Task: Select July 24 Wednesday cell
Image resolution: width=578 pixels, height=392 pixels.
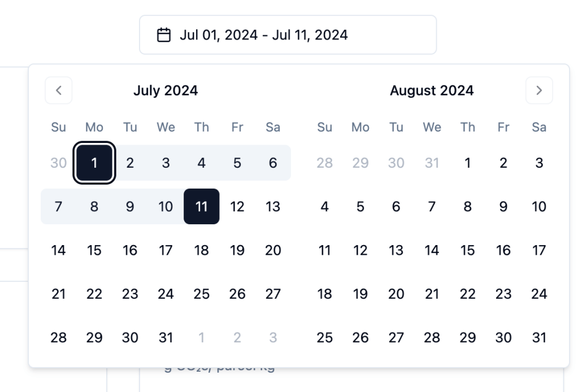Action: [166, 294]
